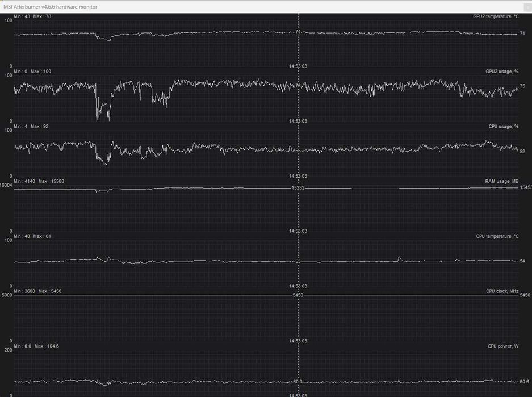The image size is (532, 397).
Task: Click "Min : 0 Max : 100" readout
Action: point(32,72)
